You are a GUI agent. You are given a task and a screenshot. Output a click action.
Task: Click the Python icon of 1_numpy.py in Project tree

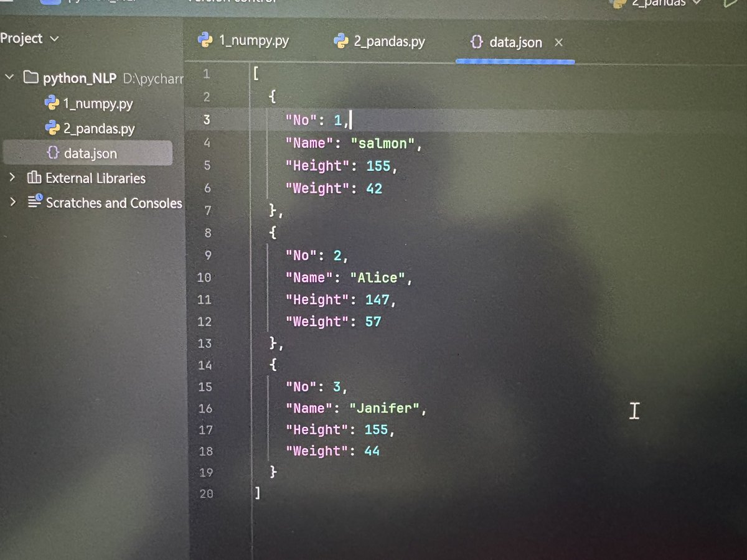coord(50,103)
